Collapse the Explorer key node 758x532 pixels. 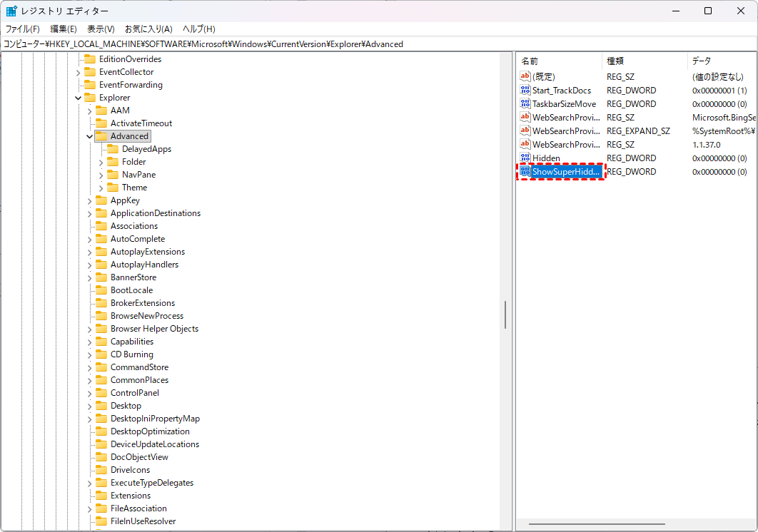78,98
